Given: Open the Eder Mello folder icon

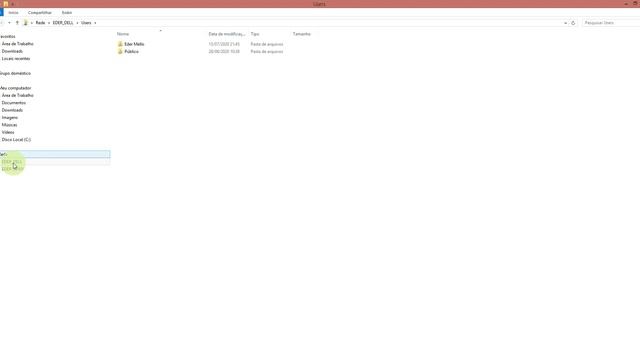Looking at the screenshot, I should click(120, 44).
